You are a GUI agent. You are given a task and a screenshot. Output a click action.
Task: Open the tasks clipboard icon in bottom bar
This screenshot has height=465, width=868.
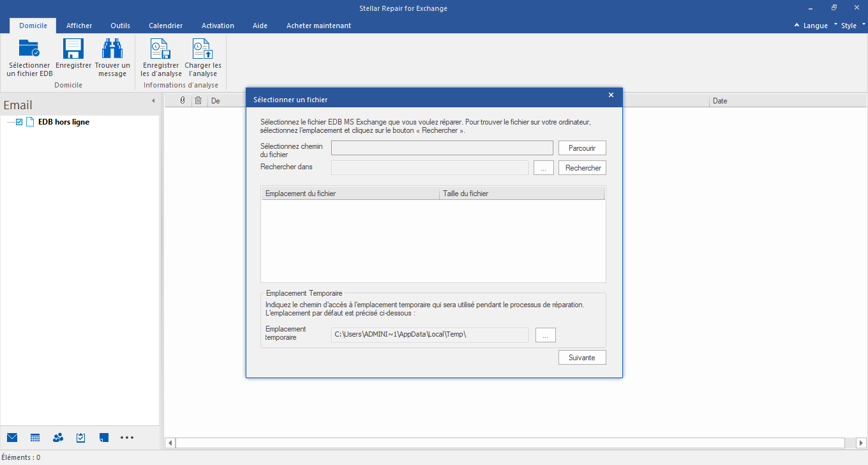coord(81,438)
